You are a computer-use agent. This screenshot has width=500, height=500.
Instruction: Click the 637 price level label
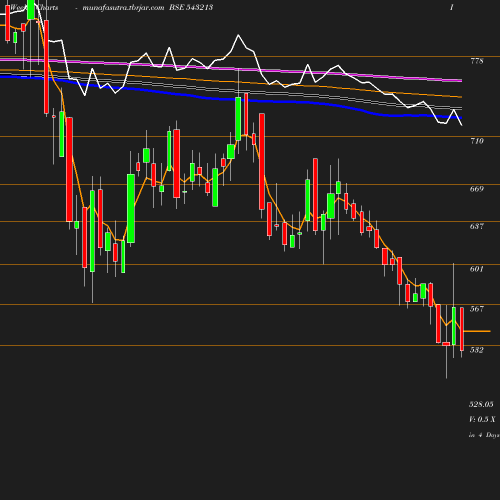tap(477, 226)
